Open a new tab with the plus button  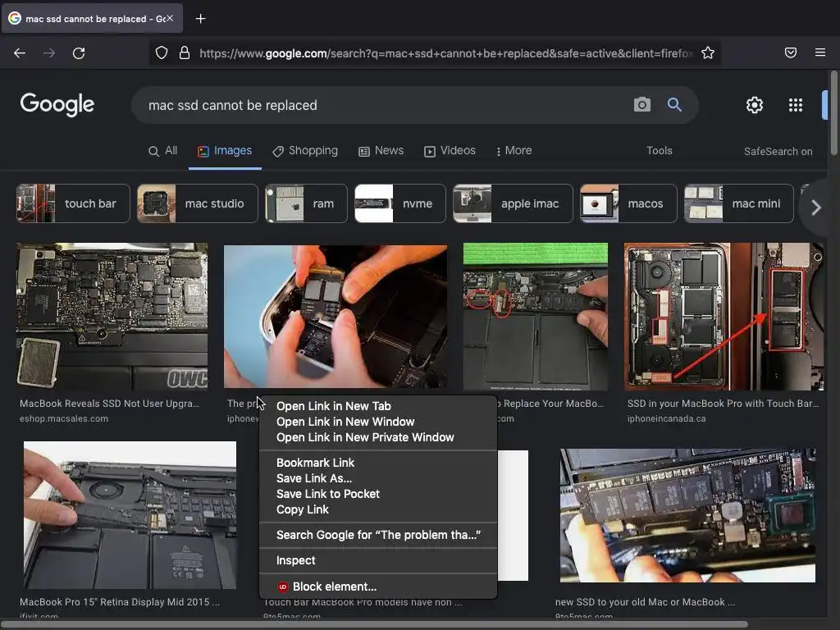(x=200, y=19)
